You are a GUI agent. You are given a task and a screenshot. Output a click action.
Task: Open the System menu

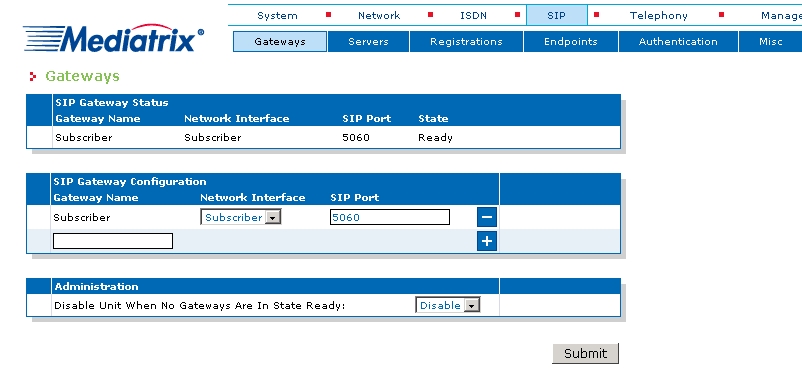click(x=277, y=15)
